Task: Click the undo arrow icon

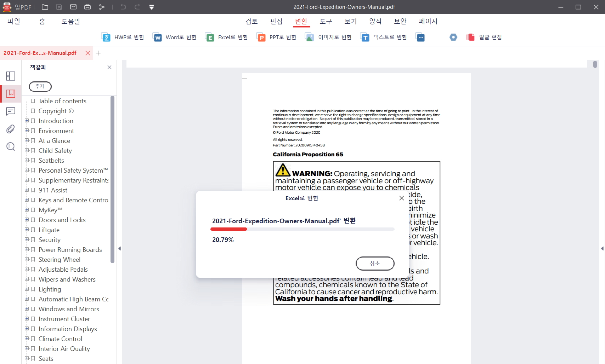Action: (123, 7)
